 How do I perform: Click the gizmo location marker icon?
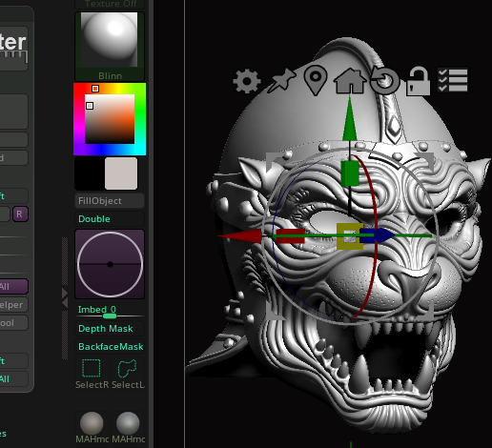[x=316, y=80]
